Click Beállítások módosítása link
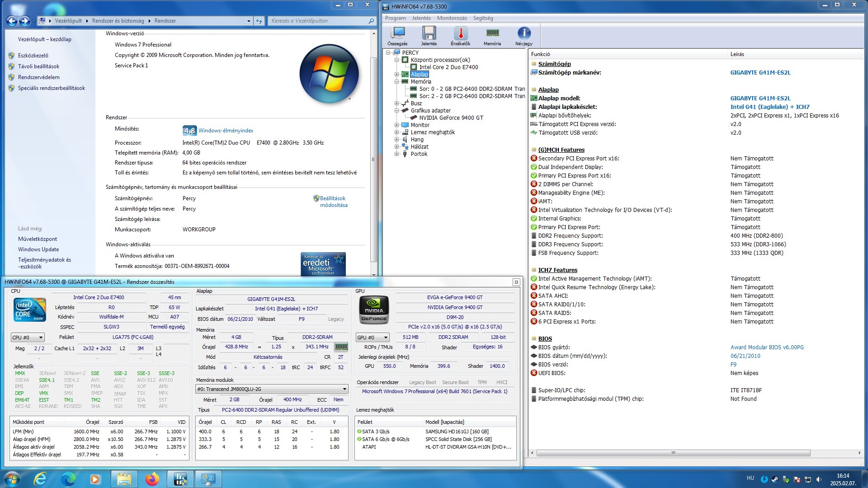This screenshot has height=488, width=868. [334, 202]
